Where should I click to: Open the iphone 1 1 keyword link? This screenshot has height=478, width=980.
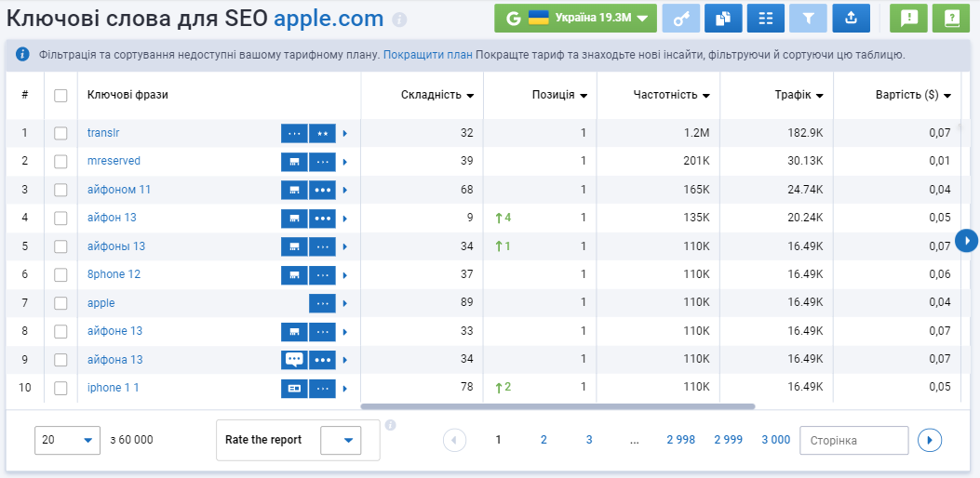pos(114,388)
